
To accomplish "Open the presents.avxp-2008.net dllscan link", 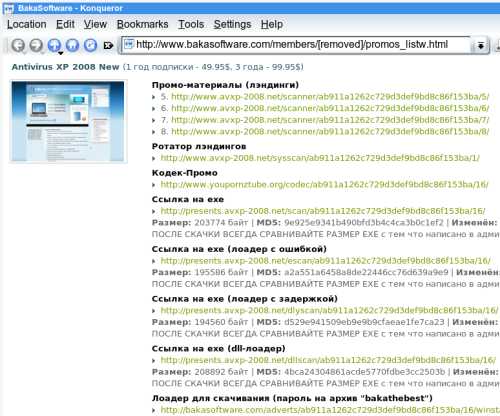I will (328, 360).
